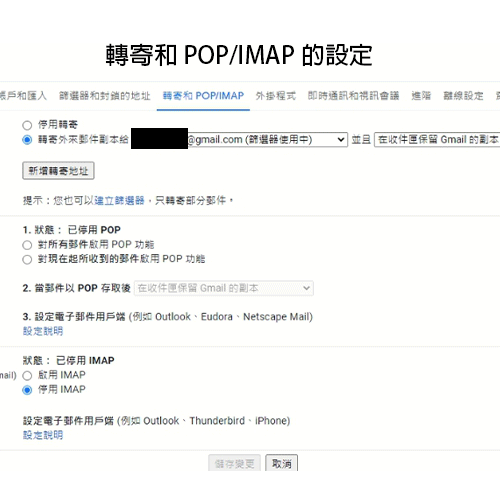This screenshot has height=500, width=500.
Task: Click the Outlook、Eudora、Netscape Mail client text
Action: pos(234,317)
